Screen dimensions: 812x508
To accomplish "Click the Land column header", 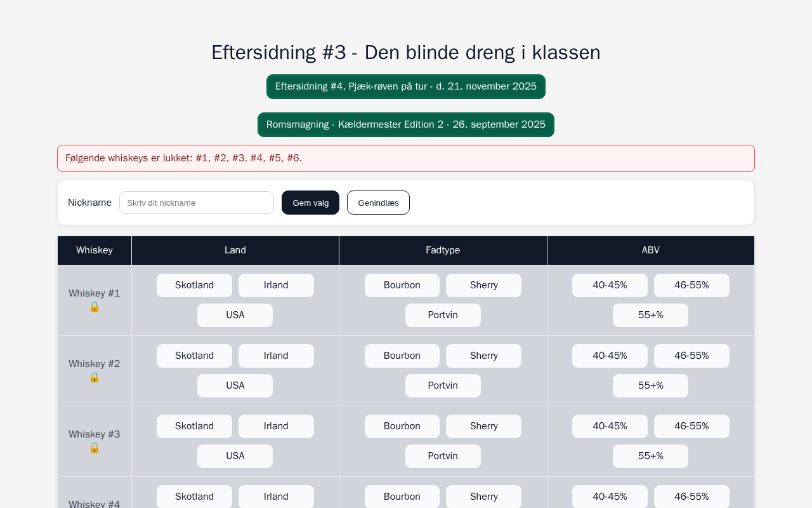I will coord(235,250).
